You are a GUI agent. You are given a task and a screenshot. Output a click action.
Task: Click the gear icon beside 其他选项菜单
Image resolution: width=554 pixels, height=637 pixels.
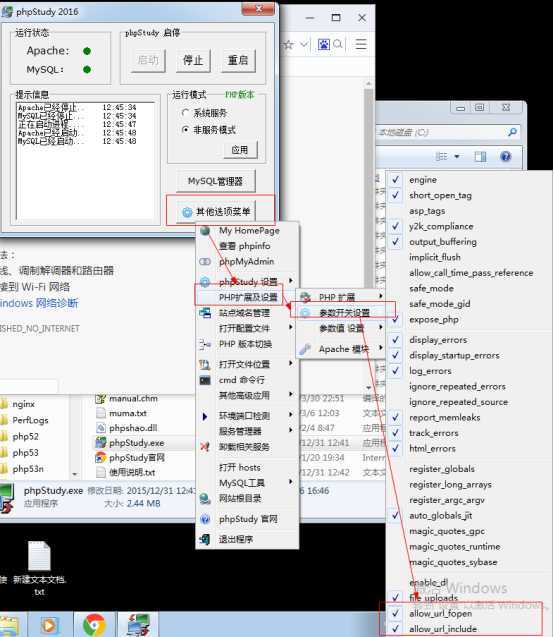[x=187, y=212]
